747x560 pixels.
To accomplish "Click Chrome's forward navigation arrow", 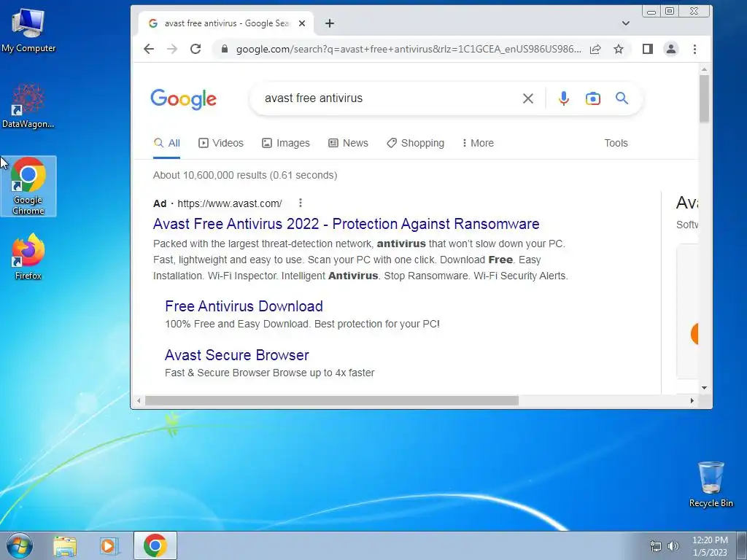I will pos(172,49).
